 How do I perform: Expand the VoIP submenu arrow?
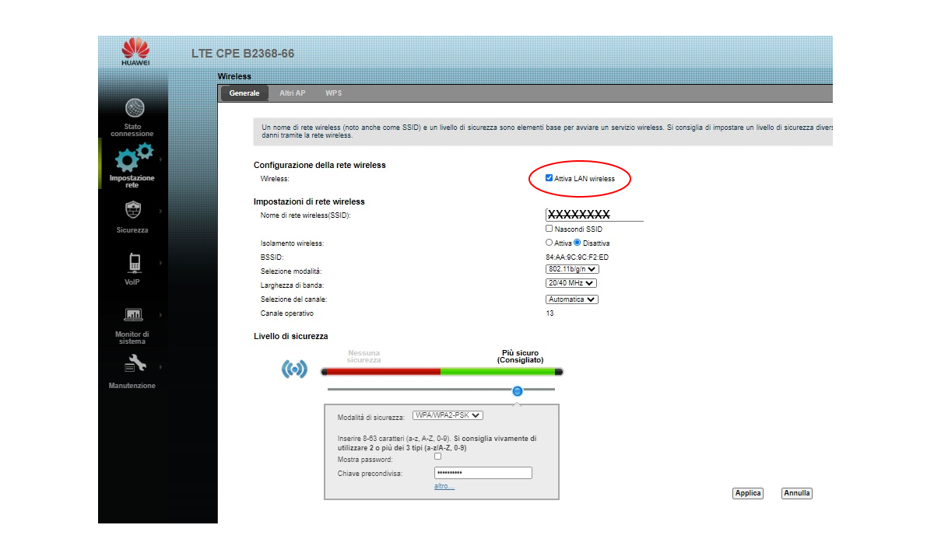click(161, 263)
